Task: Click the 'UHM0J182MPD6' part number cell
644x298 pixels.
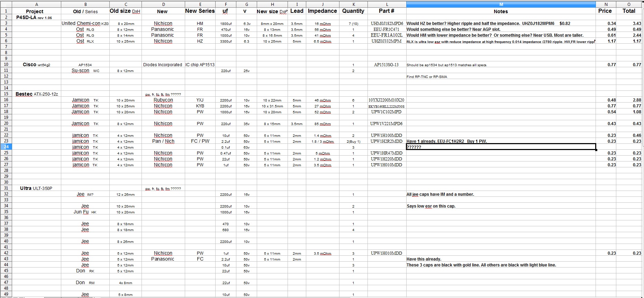Action: (x=387, y=24)
